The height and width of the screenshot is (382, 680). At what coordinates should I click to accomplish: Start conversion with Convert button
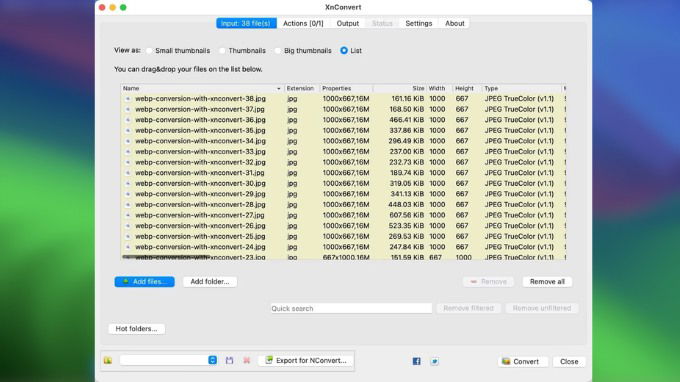point(523,362)
